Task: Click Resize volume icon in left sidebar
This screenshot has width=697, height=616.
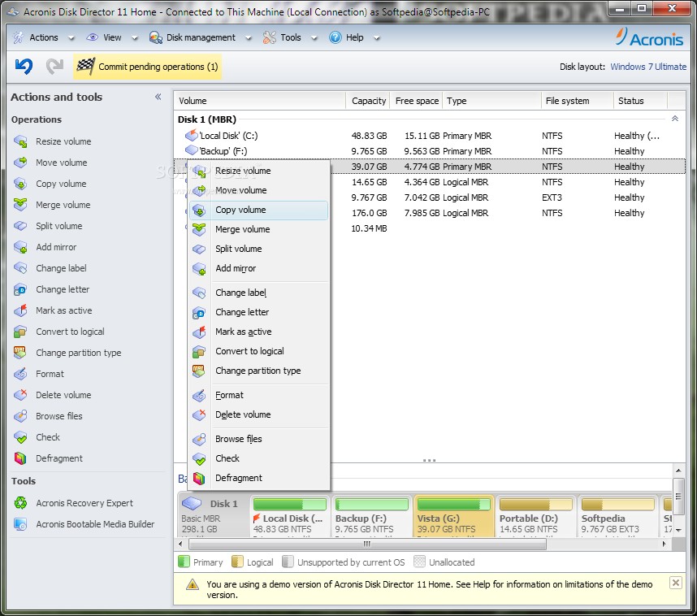Action: pyautogui.click(x=20, y=141)
